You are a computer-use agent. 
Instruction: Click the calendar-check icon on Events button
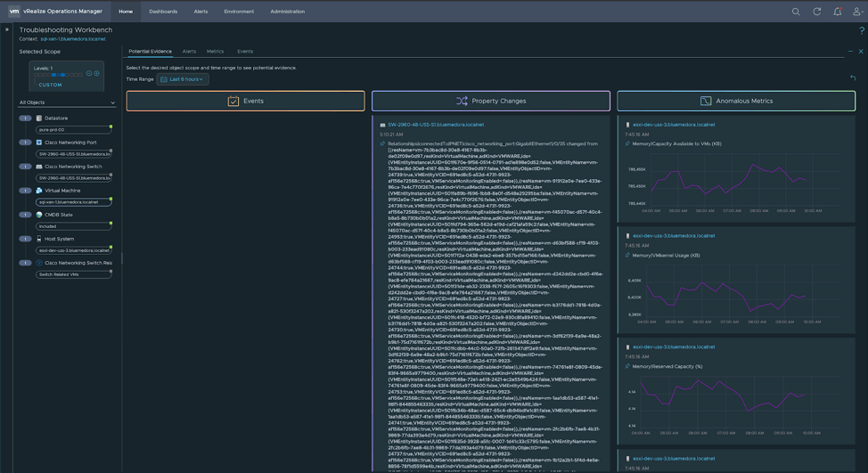tap(233, 101)
